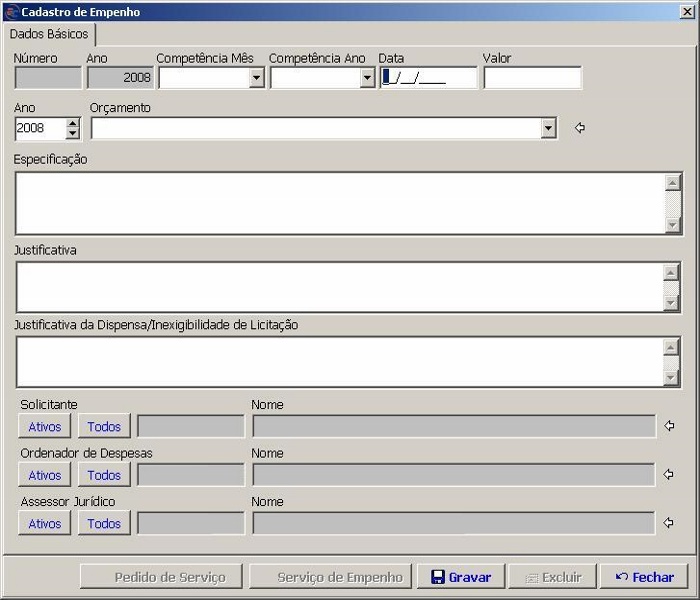This screenshot has height=600, width=700.
Task: Click the Assessor Jurídico code field
Action: 191,523
